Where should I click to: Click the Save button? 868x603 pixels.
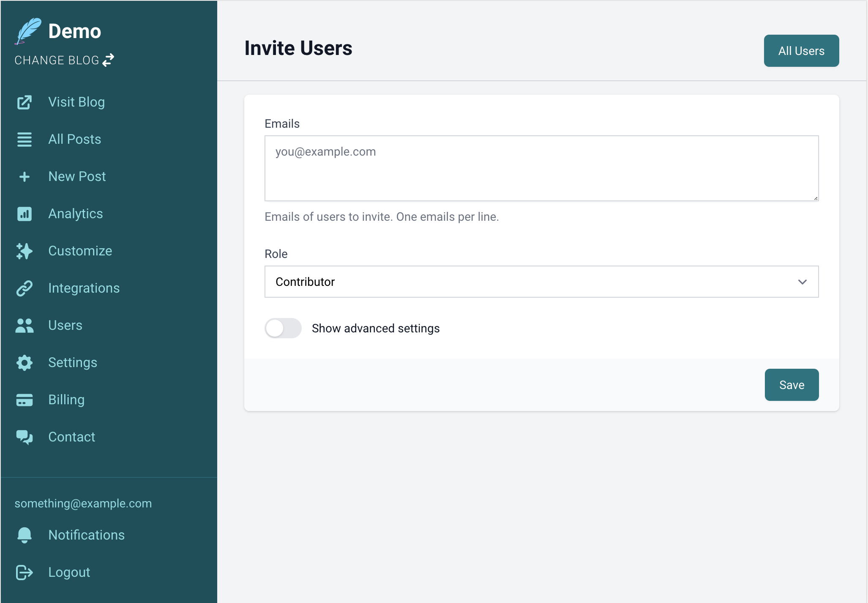point(792,385)
